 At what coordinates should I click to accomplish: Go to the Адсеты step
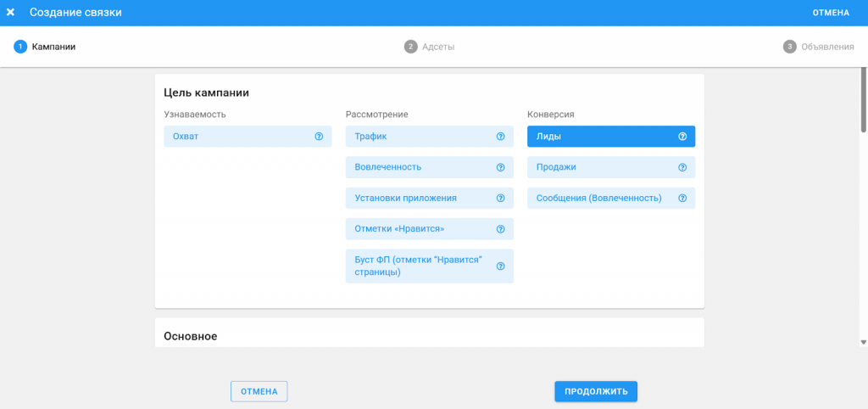(430, 47)
